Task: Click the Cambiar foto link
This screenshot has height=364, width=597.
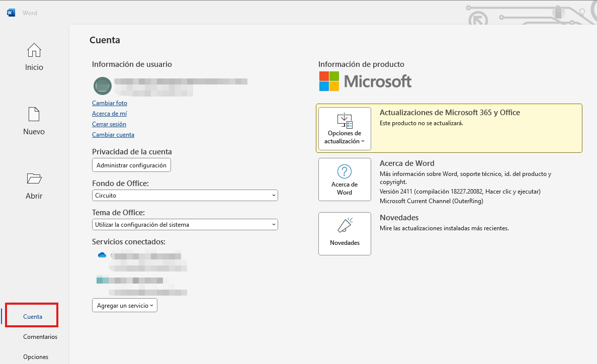Action: pos(110,103)
